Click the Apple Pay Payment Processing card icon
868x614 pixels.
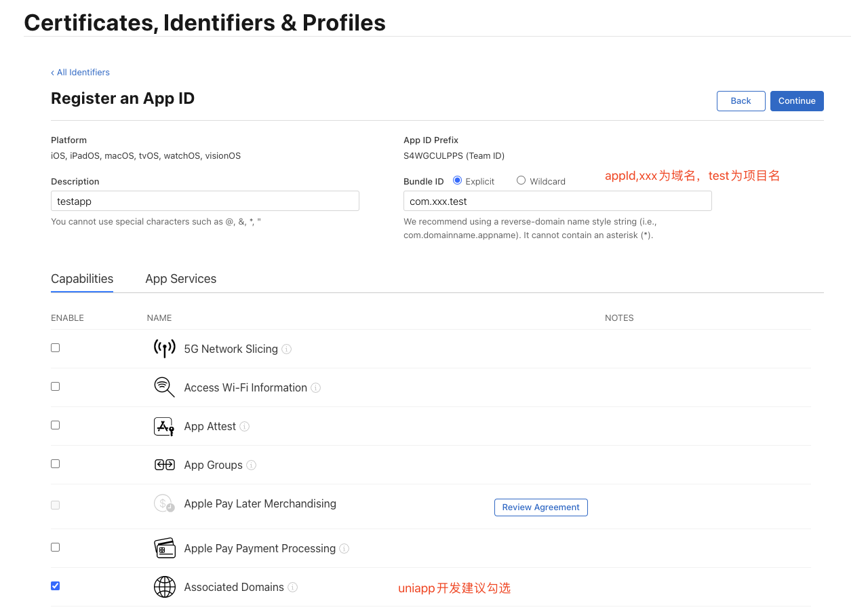point(165,548)
